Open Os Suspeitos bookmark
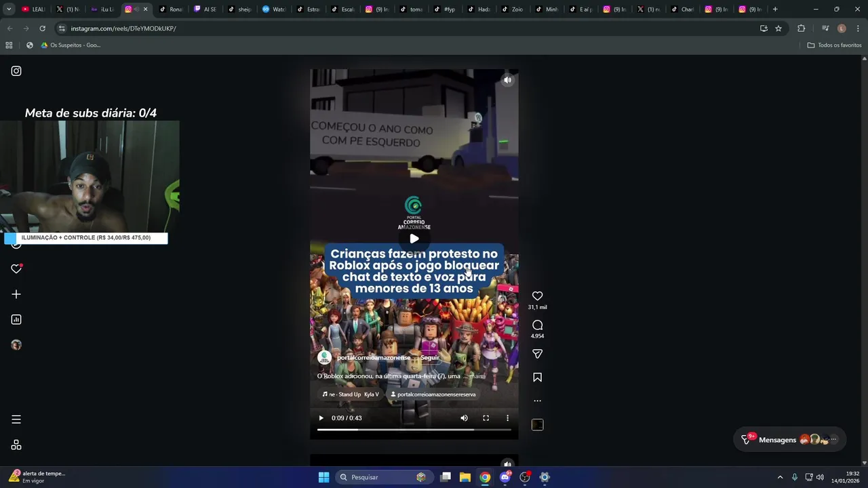This screenshot has width=868, height=488. pyautogui.click(x=71, y=45)
